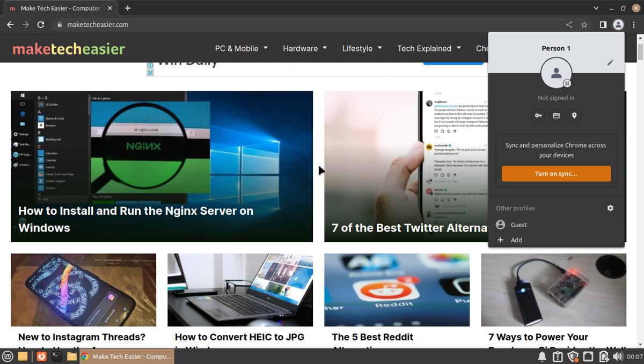This screenshot has width=644, height=364.
Task: Open the addresses location pin icon
Action: (574, 115)
